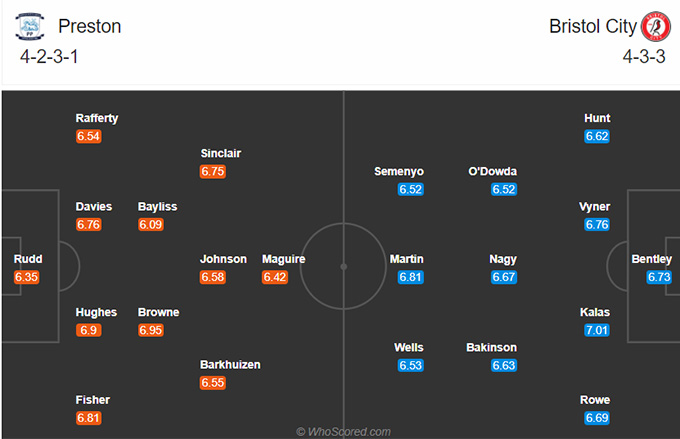Image resolution: width=680 pixels, height=439 pixels.
Task: Click Kalas's 7.01 rating badge
Action: 597,330
